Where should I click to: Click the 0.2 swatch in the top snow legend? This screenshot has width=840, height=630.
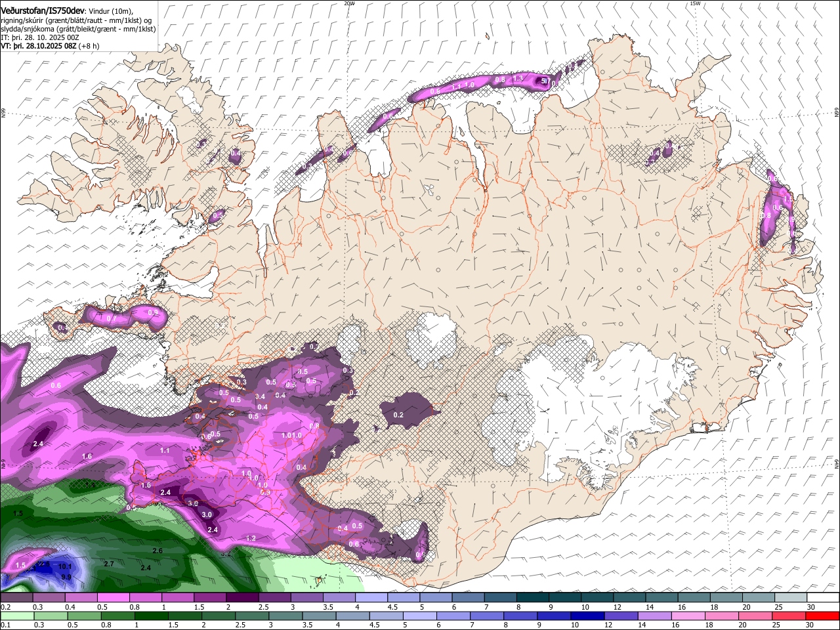(x=16, y=598)
